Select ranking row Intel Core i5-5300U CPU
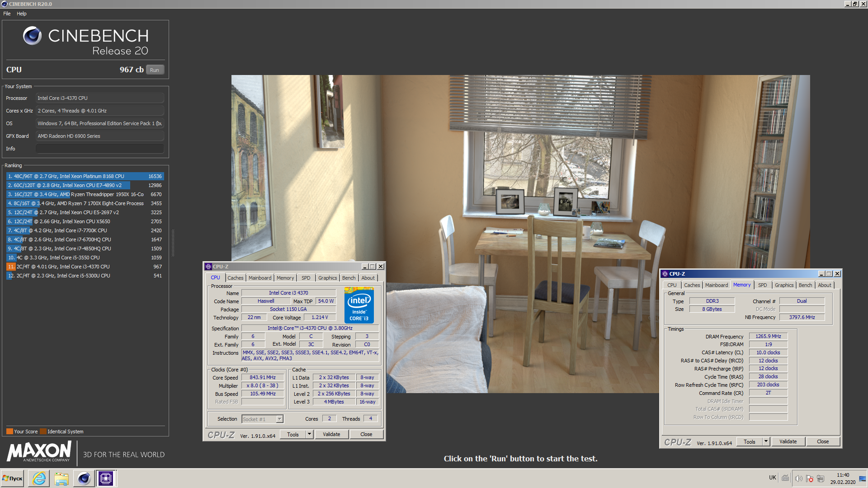This screenshot has height=488, width=868. (85, 276)
